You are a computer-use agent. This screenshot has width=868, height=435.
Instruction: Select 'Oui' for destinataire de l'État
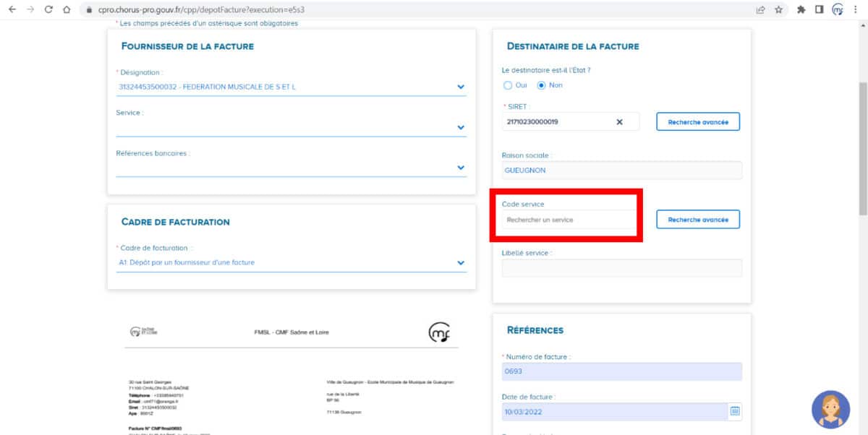point(507,85)
